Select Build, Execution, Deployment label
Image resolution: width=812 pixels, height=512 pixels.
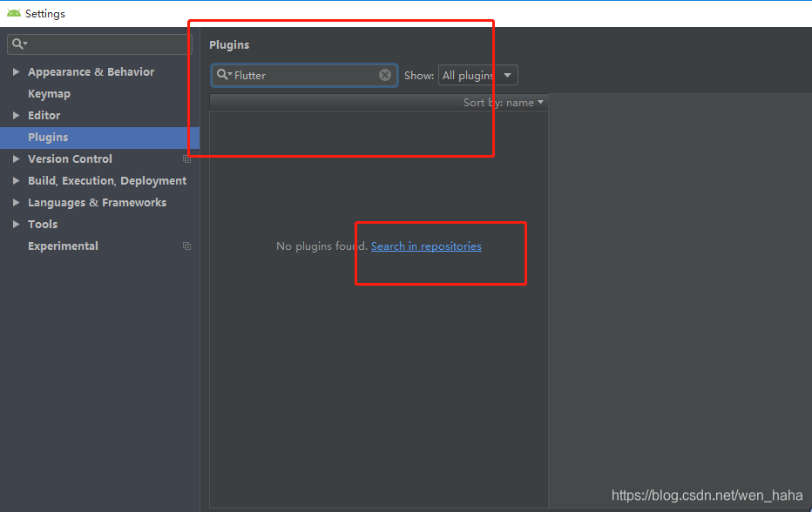(x=107, y=180)
